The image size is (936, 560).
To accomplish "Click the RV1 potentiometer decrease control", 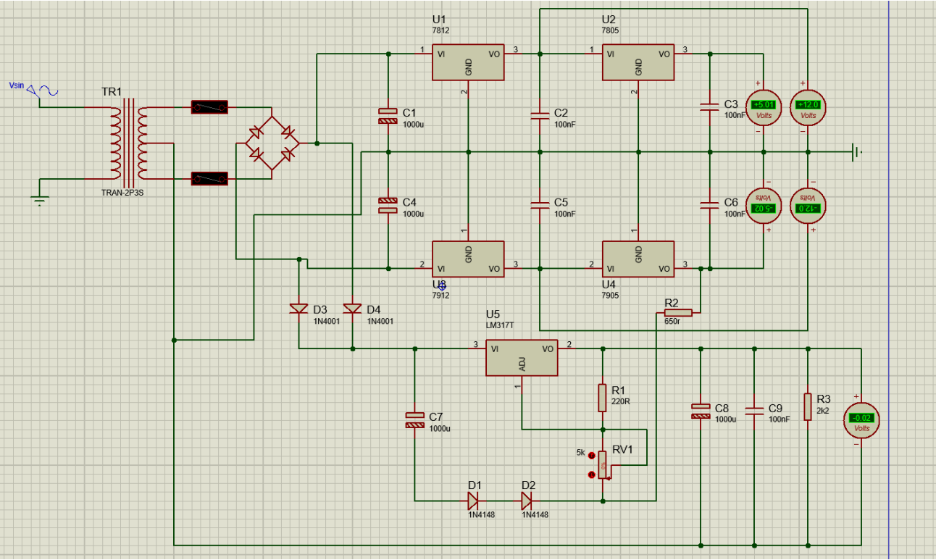I will (x=592, y=473).
